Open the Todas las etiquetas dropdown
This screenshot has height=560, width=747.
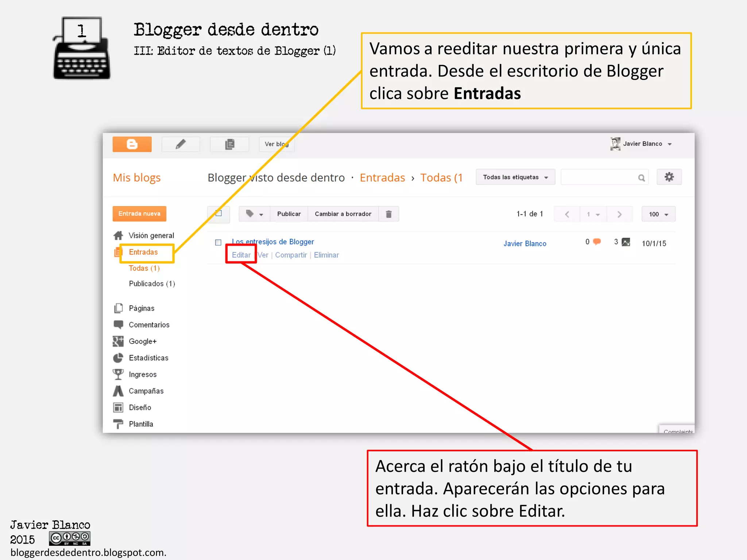pos(515,177)
